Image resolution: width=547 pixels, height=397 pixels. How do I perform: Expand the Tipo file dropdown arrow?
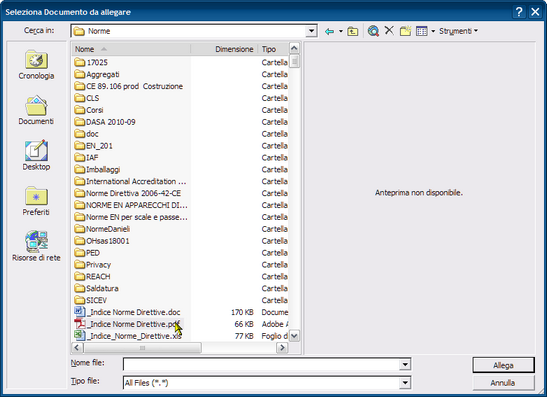pos(405,383)
